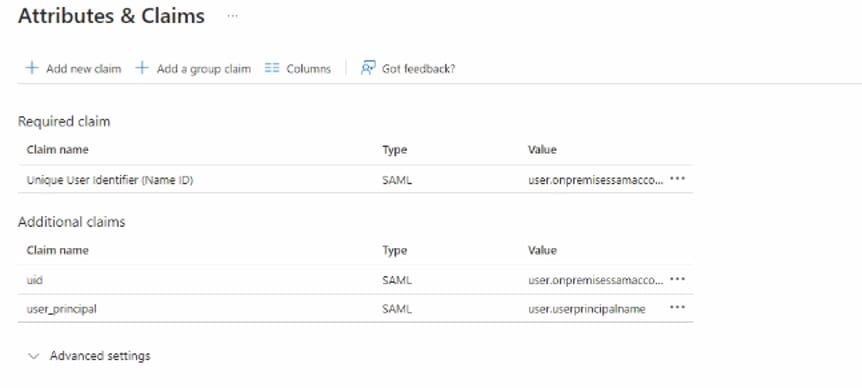Image resolution: width=862 pixels, height=388 pixels.
Task: Click the Type header under Required claim
Action: (394, 150)
